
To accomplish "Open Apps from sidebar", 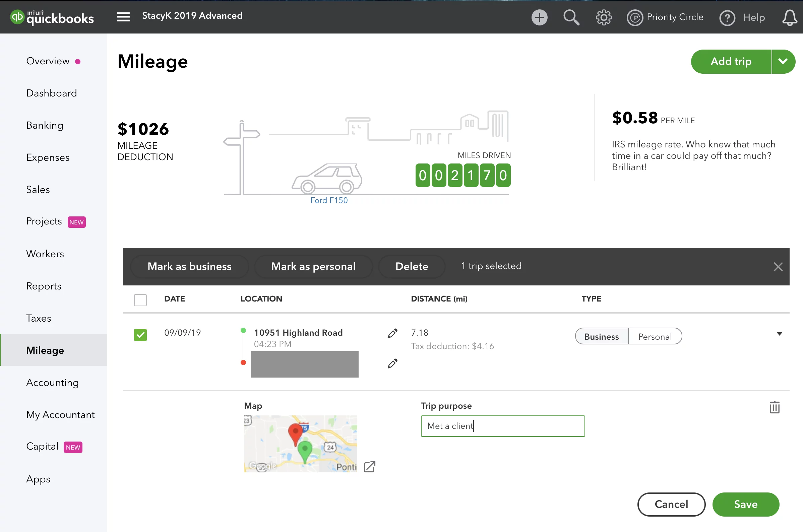I will pyautogui.click(x=38, y=479).
